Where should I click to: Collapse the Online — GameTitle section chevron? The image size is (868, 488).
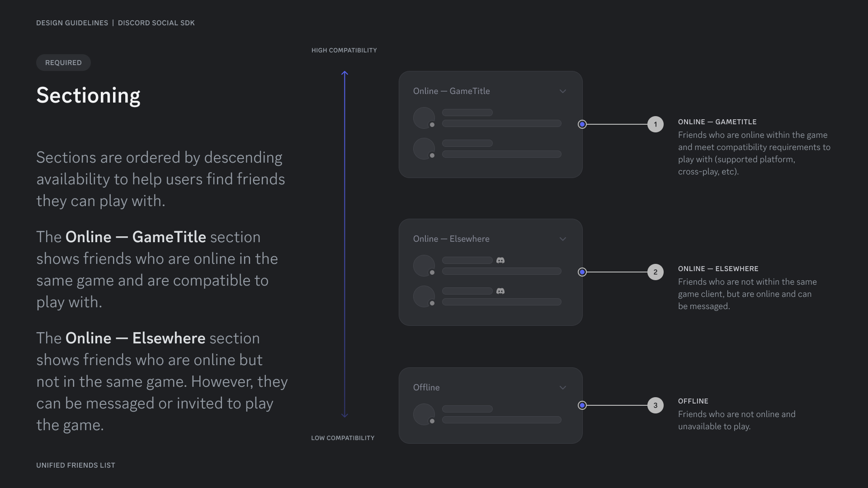[563, 91]
